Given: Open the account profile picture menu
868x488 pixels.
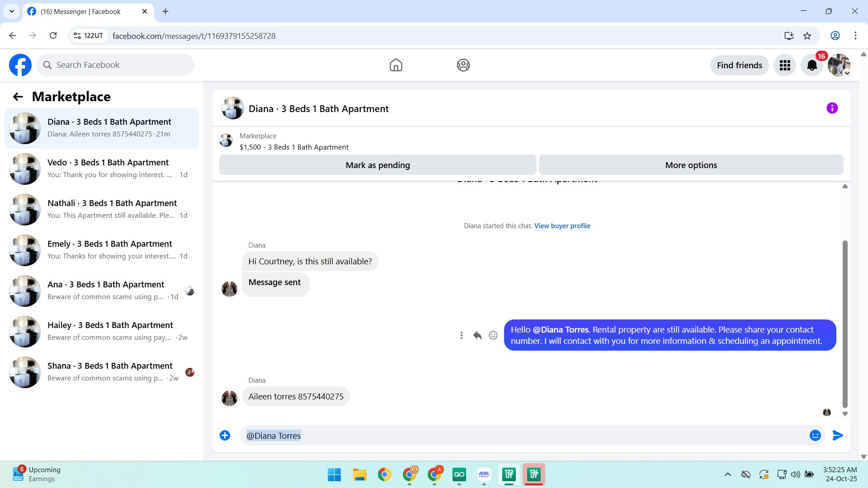Looking at the screenshot, I should [x=839, y=66].
